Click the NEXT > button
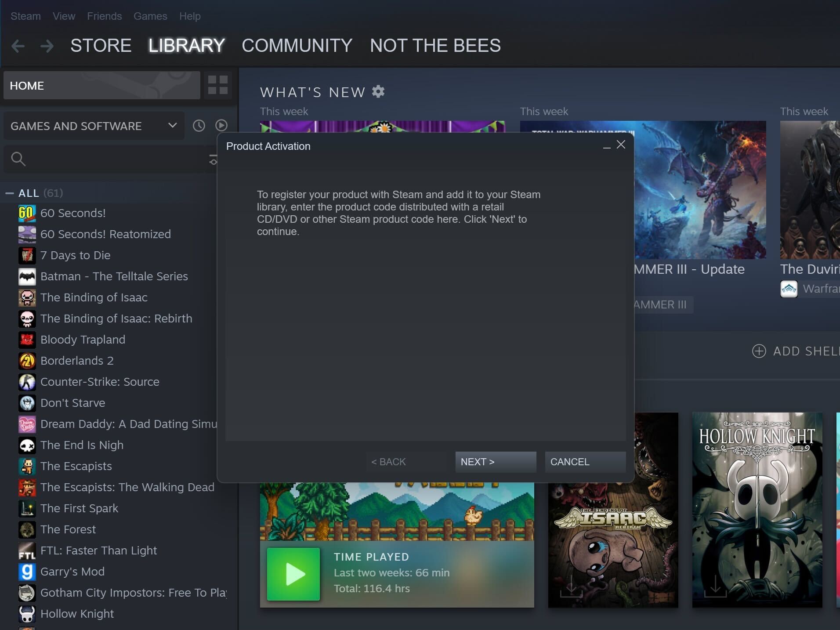This screenshot has height=630, width=840. click(496, 462)
